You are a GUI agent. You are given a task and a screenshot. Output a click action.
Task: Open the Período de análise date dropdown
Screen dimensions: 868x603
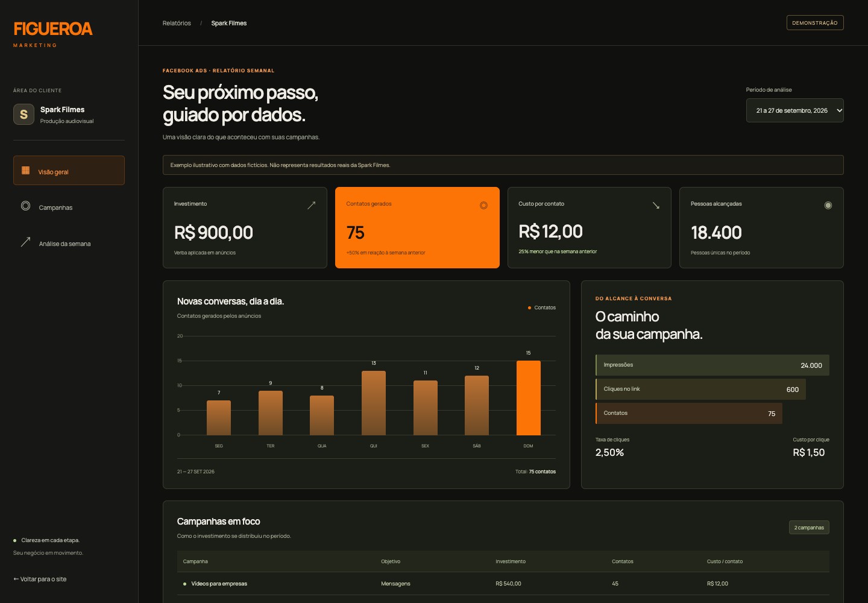(794, 110)
